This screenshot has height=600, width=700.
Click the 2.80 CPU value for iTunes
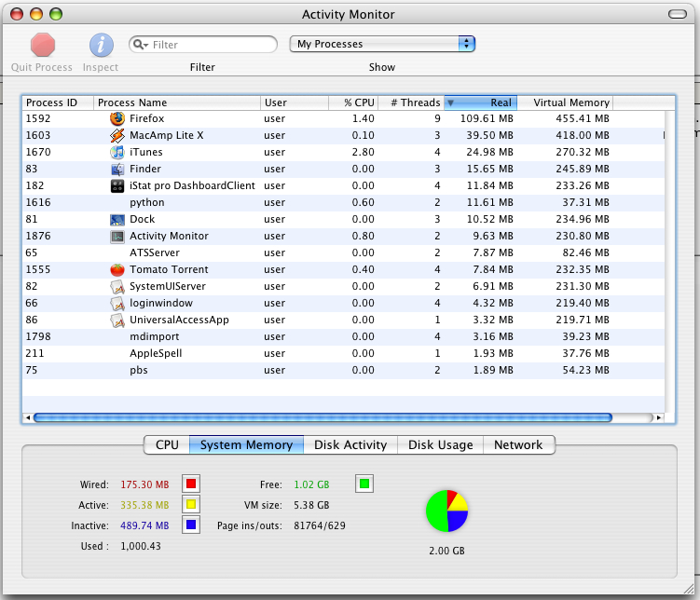pyautogui.click(x=363, y=152)
